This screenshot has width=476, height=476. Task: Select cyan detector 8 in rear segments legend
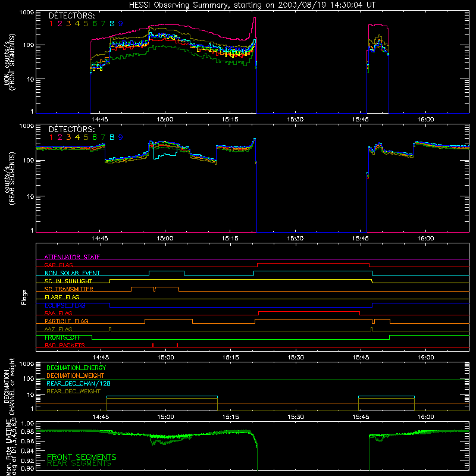[x=112, y=137]
